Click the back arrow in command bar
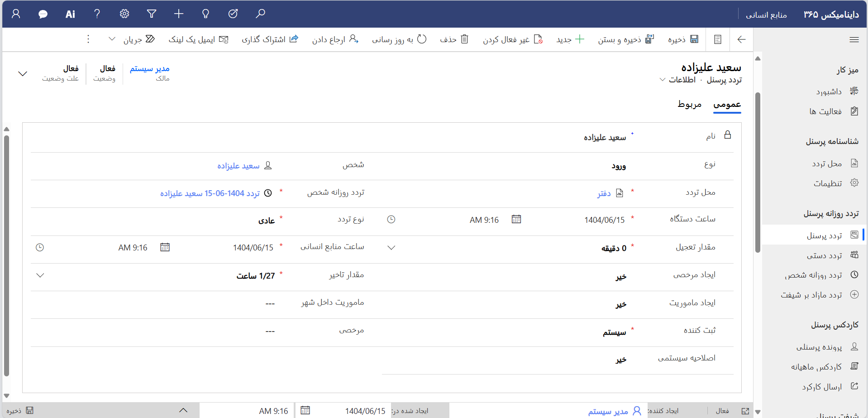 tap(741, 39)
